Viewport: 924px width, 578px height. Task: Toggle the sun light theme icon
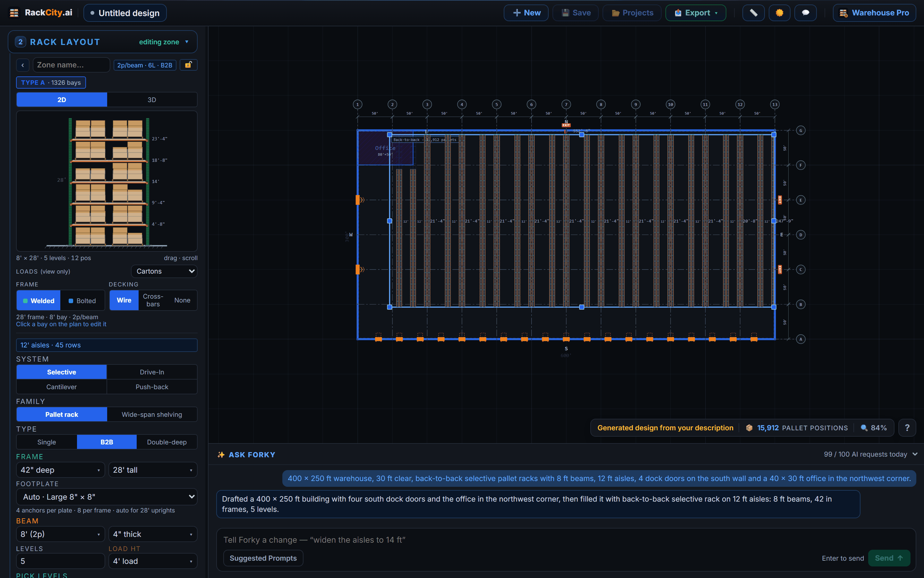[x=779, y=13]
